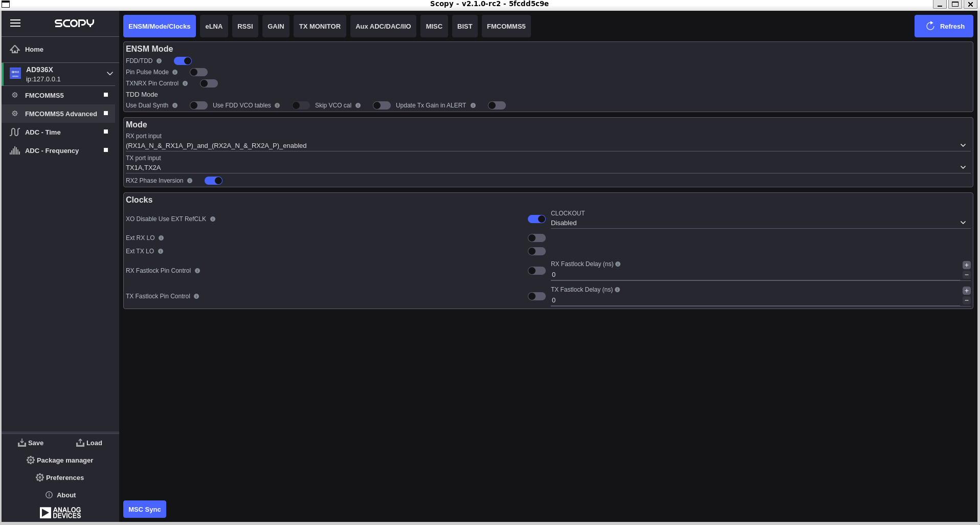The height and width of the screenshot is (525, 980).
Task: Click info icon next to Ext RX LO
Action: coord(161,238)
